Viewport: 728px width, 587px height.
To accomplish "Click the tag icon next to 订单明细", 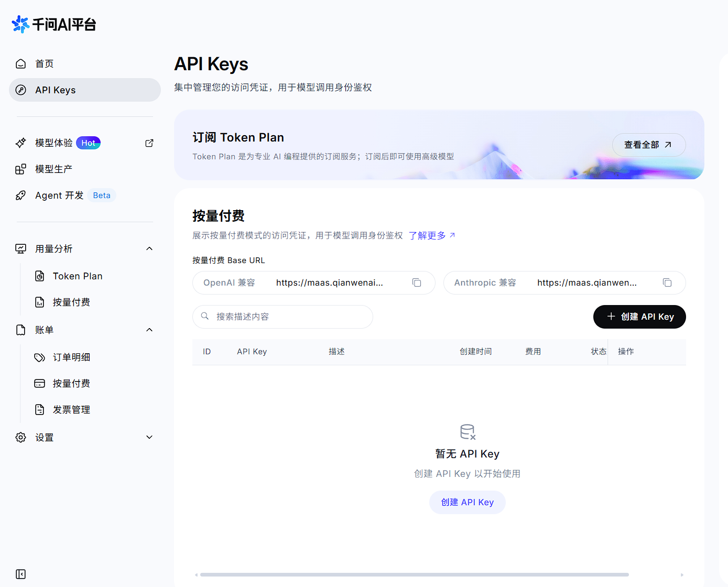I will pos(40,357).
